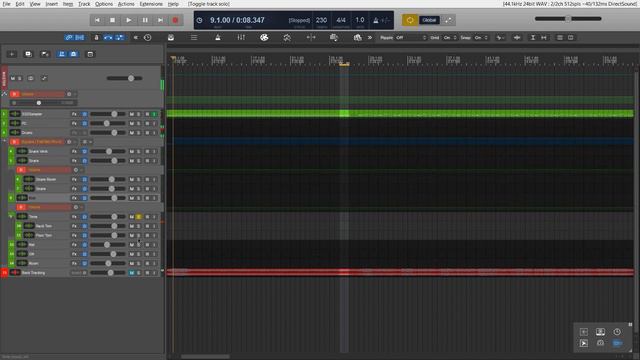This screenshot has width=640, height=360.
Task: Click the blue link icon in toolbar
Action: 69,38
